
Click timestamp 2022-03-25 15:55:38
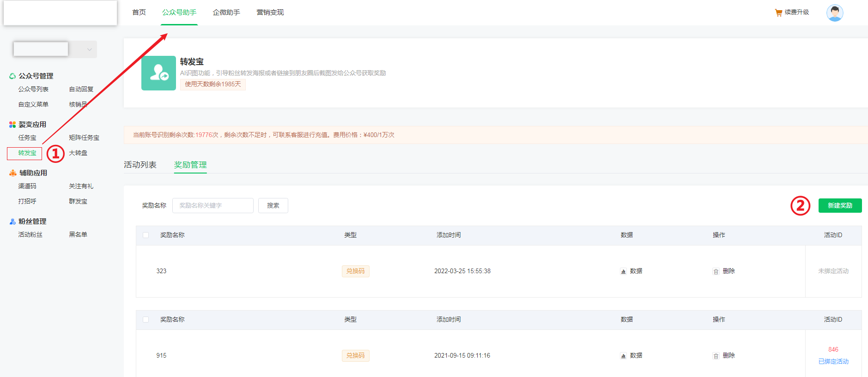click(462, 271)
